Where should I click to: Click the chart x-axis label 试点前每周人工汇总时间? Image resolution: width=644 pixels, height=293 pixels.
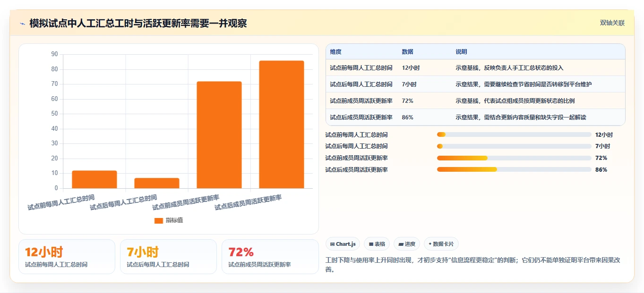[x=61, y=202]
